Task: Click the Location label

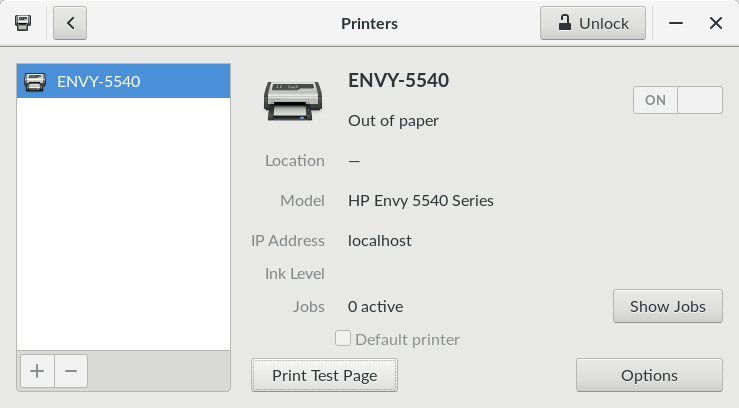Action: point(295,161)
